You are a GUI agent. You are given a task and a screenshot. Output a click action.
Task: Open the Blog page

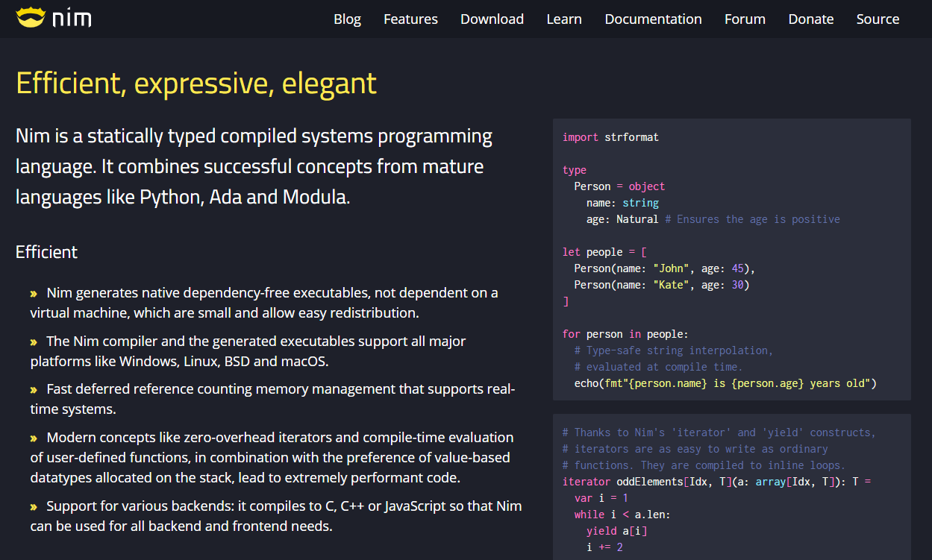[347, 19]
